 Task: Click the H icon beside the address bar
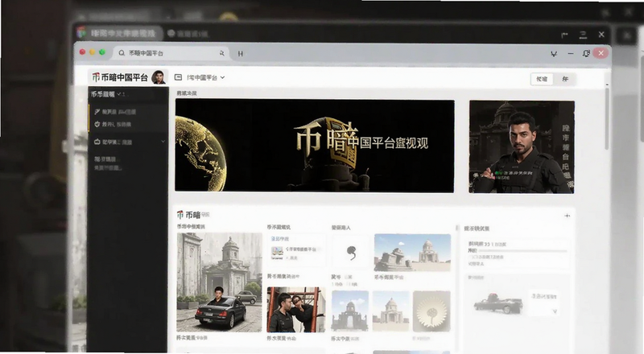tap(240, 53)
